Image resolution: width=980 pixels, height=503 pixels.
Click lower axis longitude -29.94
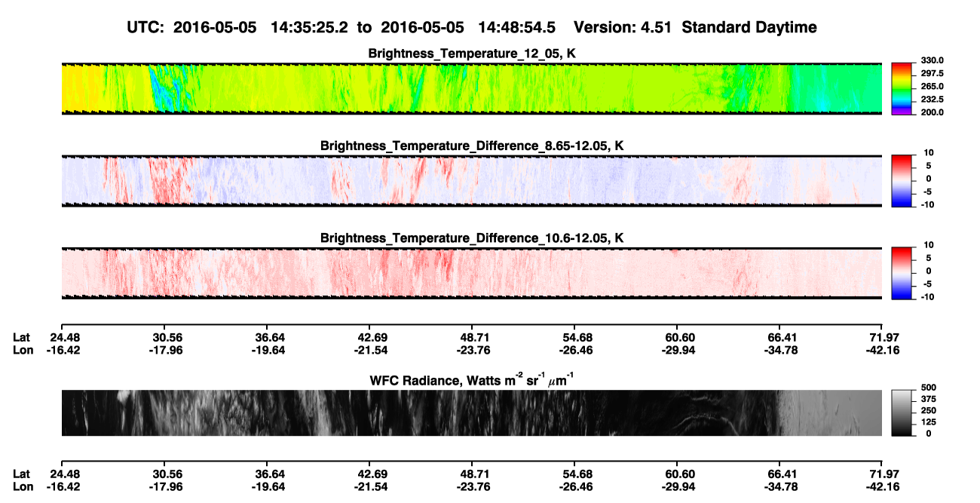pyautogui.click(x=678, y=486)
